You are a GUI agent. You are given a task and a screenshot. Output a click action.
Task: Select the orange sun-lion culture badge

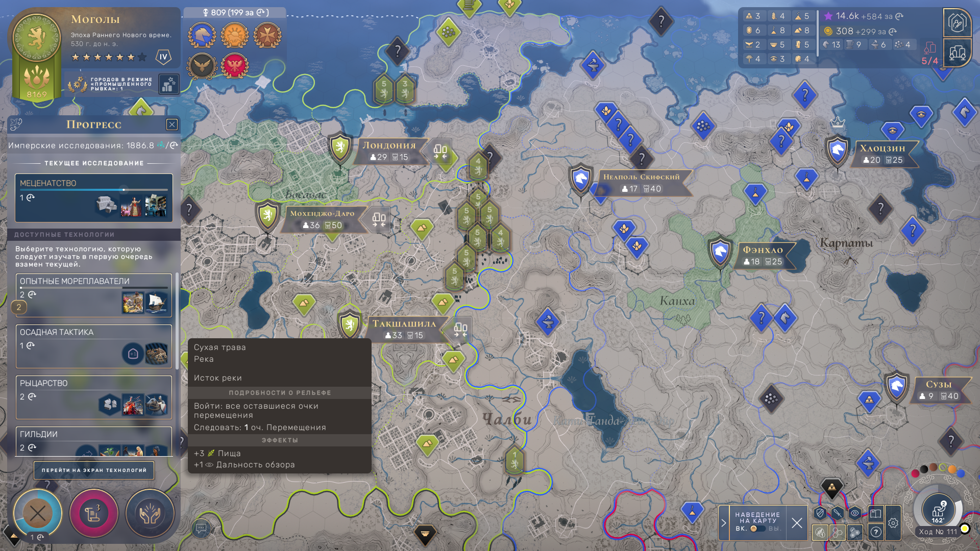(235, 36)
